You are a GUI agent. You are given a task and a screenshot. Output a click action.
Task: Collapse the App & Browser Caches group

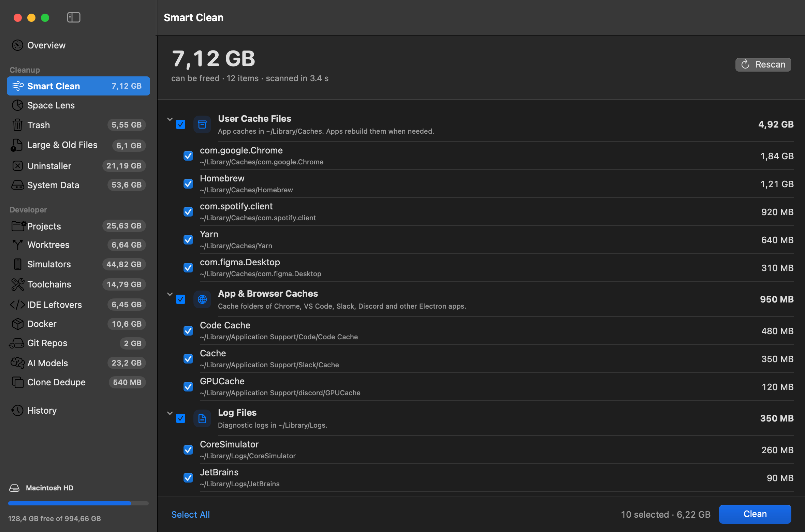[x=170, y=294]
